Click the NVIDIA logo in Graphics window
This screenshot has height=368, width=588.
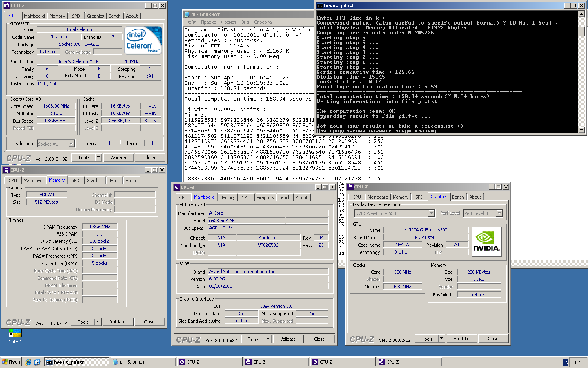click(486, 242)
